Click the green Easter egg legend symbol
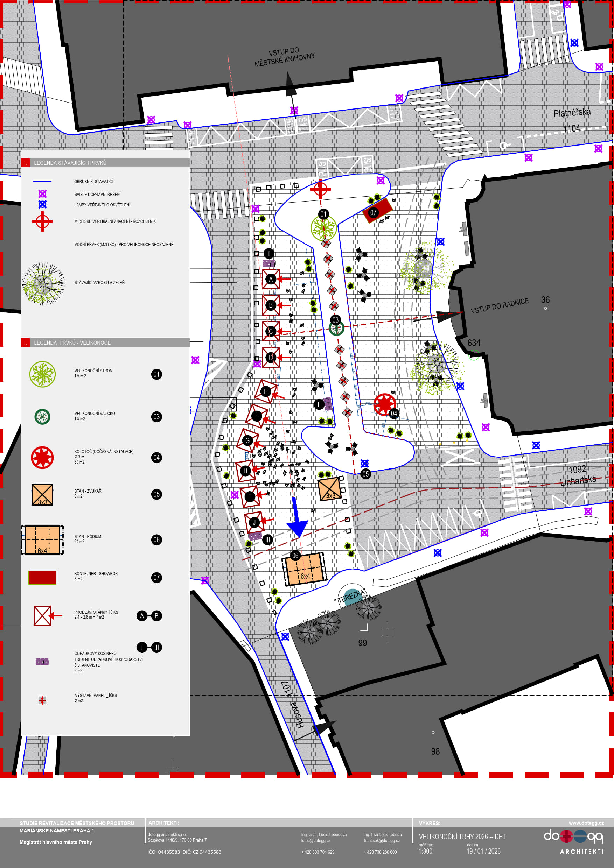614x868 pixels. pos(42,417)
